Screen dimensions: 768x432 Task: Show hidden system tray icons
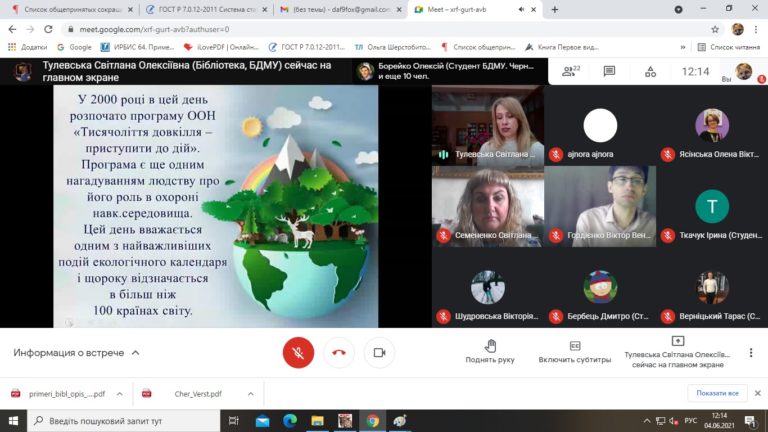[x=647, y=421]
